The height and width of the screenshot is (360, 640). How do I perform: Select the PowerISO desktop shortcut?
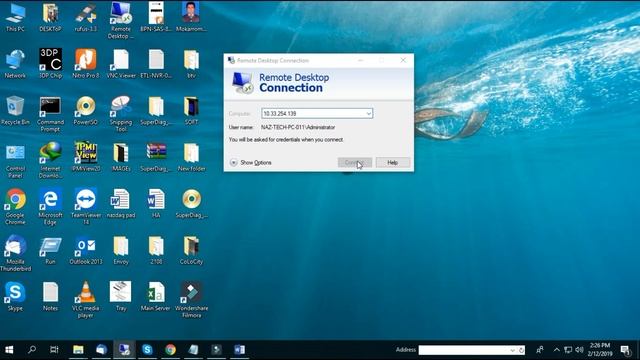(86, 110)
